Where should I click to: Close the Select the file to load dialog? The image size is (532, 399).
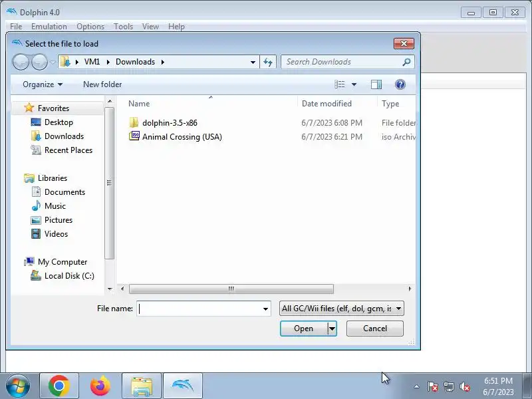coord(404,43)
